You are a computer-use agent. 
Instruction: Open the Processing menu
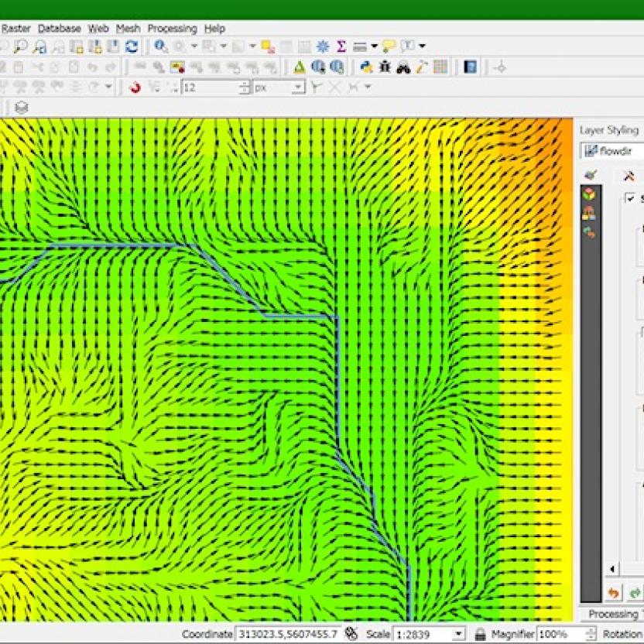coord(173,29)
